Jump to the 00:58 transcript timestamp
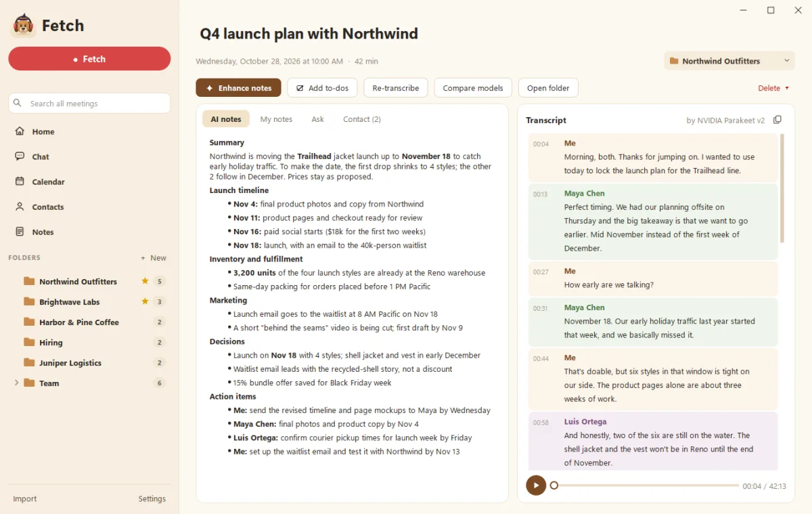 pyautogui.click(x=541, y=423)
